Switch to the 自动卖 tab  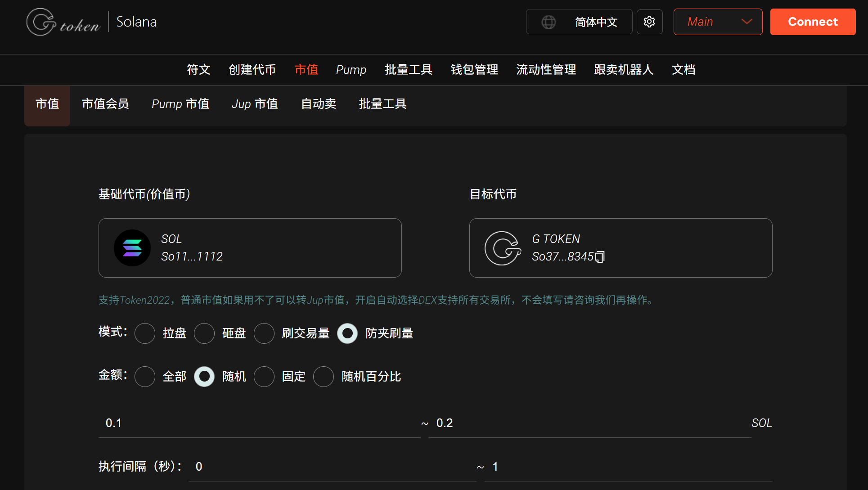(x=319, y=104)
